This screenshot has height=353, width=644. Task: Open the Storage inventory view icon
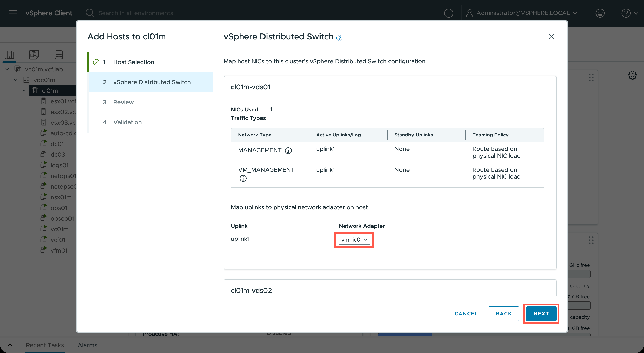point(59,55)
